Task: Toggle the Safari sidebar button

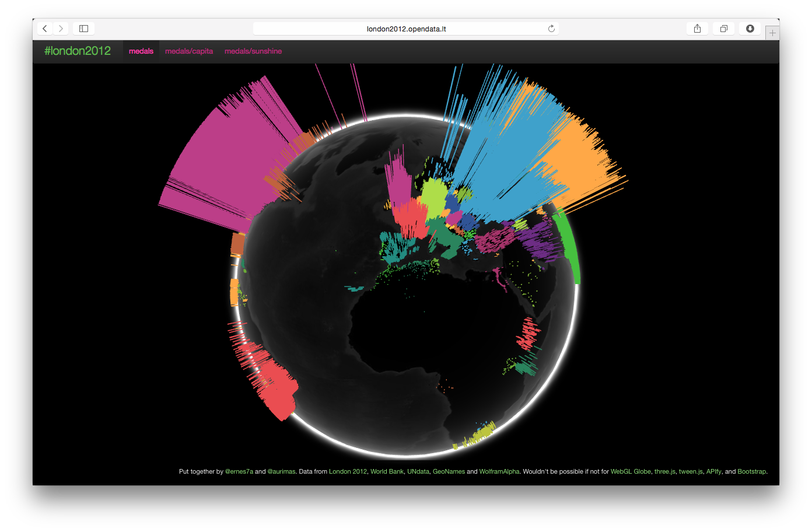Action: click(x=83, y=29)
